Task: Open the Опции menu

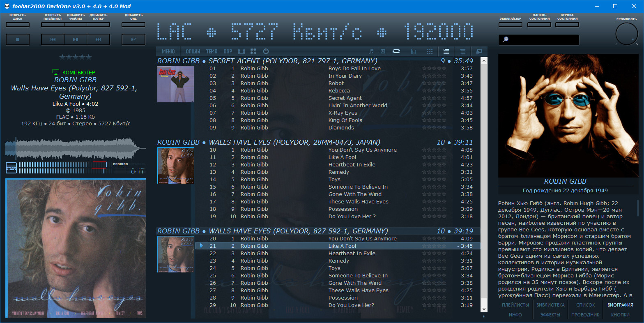Action: (x=193, y=51)
